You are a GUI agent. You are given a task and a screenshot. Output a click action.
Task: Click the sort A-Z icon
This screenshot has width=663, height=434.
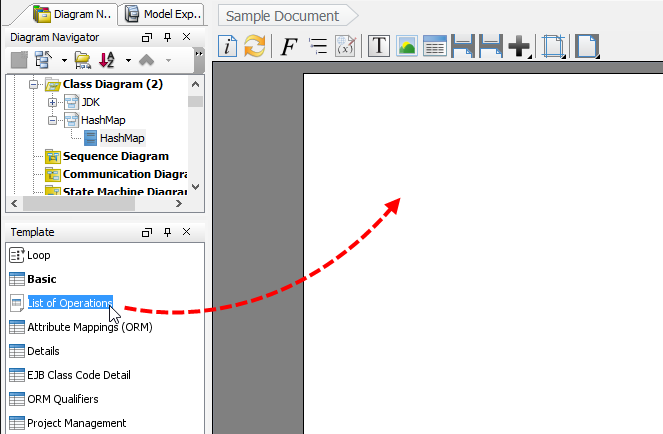pos(107,60)
